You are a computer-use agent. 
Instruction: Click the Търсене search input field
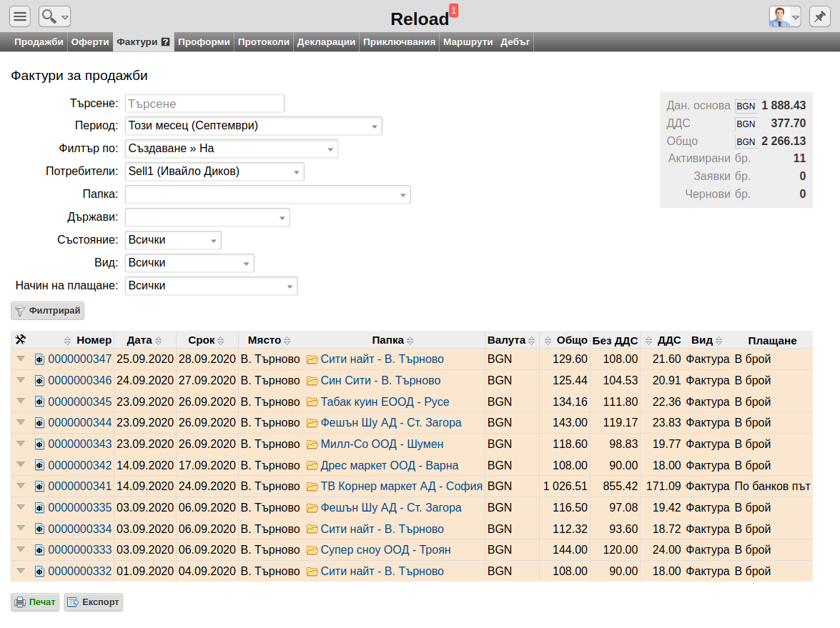point(204,104)
